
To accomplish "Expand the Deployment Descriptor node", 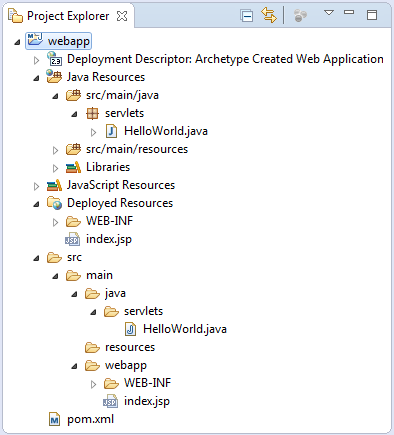I will coord(36,60).
